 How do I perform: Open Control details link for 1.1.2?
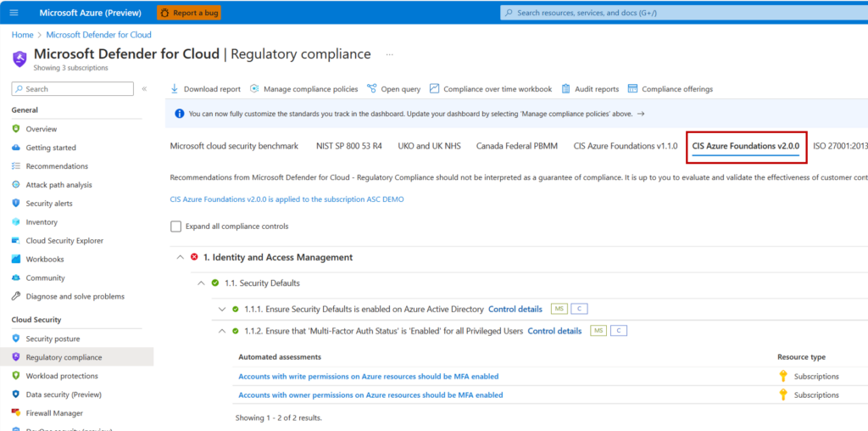point(554,331)
